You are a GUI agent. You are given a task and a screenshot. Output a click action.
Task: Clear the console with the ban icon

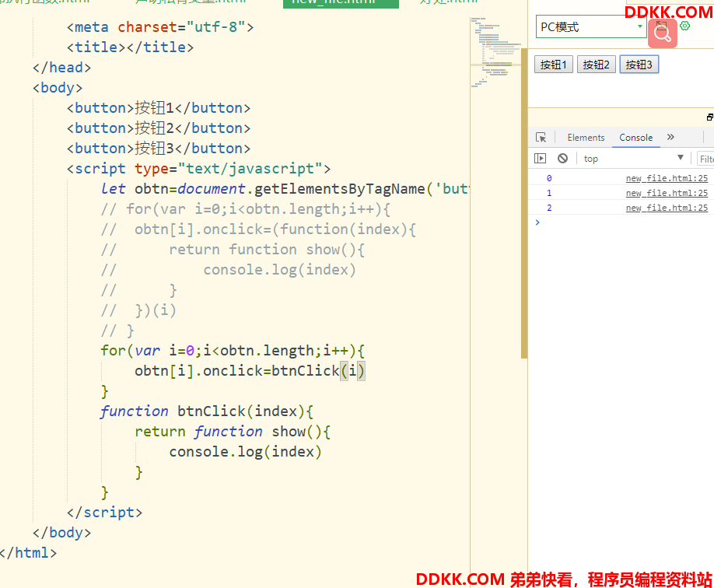(x=563, y=159)
